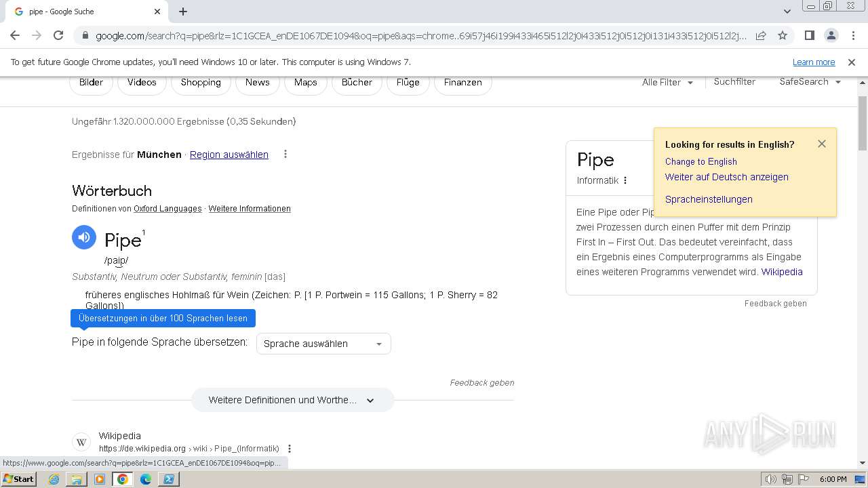
Task: Open a new browser tab
Action: tap(183, 12)
